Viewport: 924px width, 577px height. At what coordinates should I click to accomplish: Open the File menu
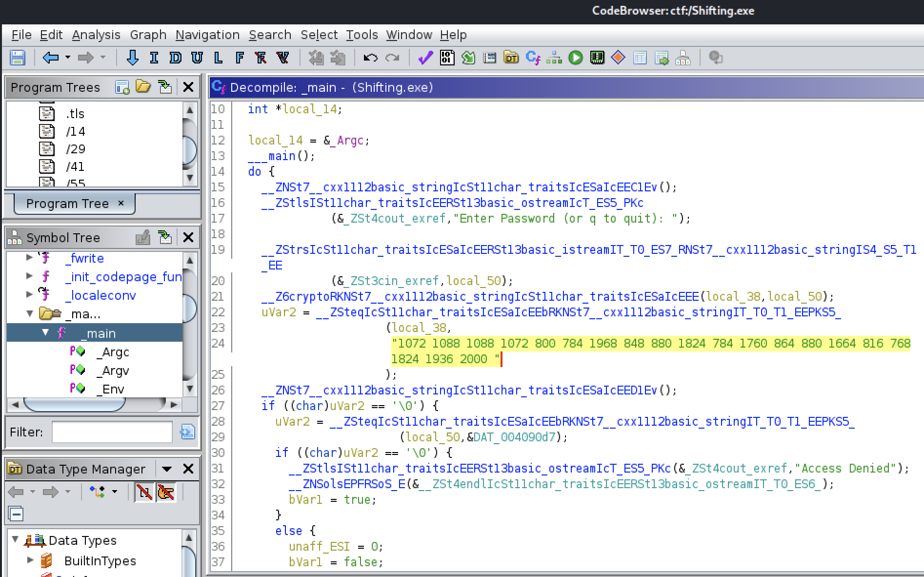21,35
